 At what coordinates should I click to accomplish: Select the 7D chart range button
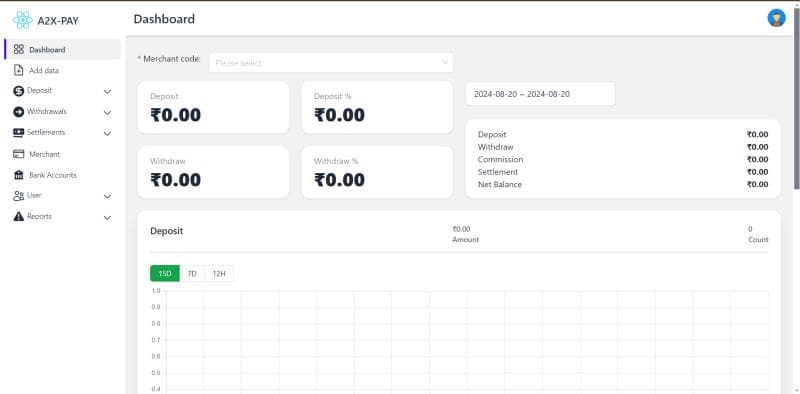[x=192, y=274]
